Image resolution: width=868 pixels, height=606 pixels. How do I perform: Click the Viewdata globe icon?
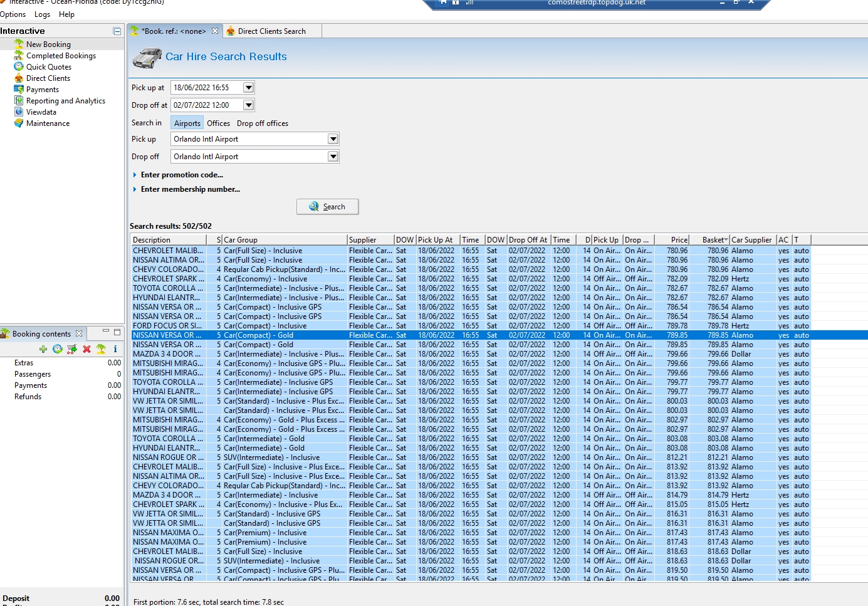[x=19, y=112]
